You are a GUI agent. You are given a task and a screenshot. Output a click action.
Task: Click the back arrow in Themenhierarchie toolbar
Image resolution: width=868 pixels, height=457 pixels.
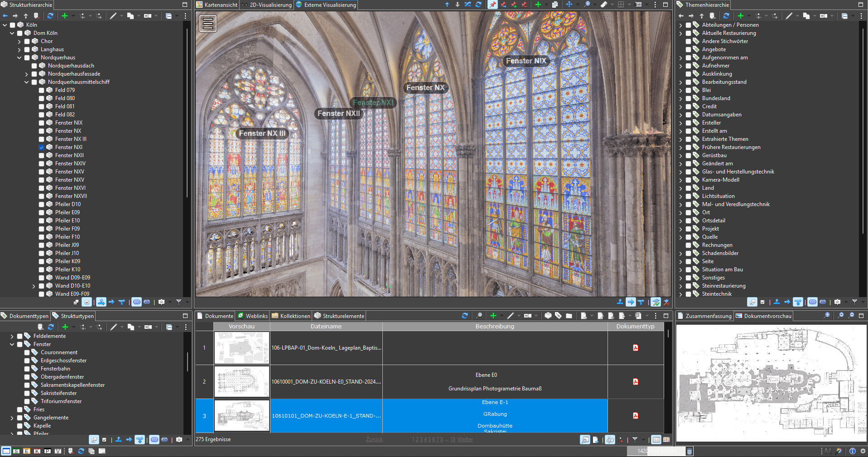[x=681, y=16]
